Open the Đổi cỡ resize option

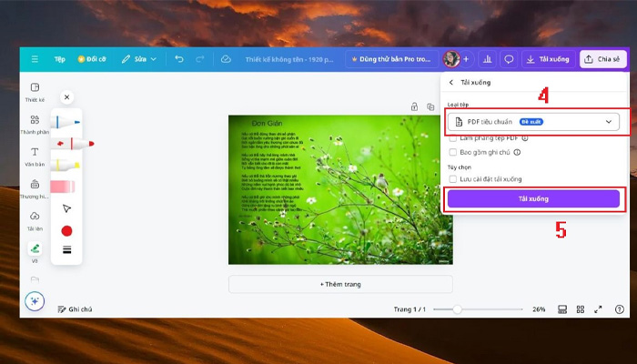[x=92, y=59]
